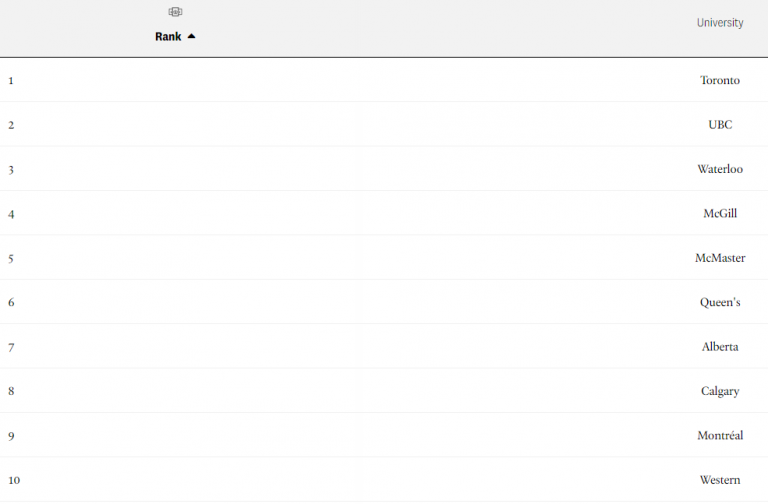
Task: Click rank number 9 cell
Action: pos(11,436)
